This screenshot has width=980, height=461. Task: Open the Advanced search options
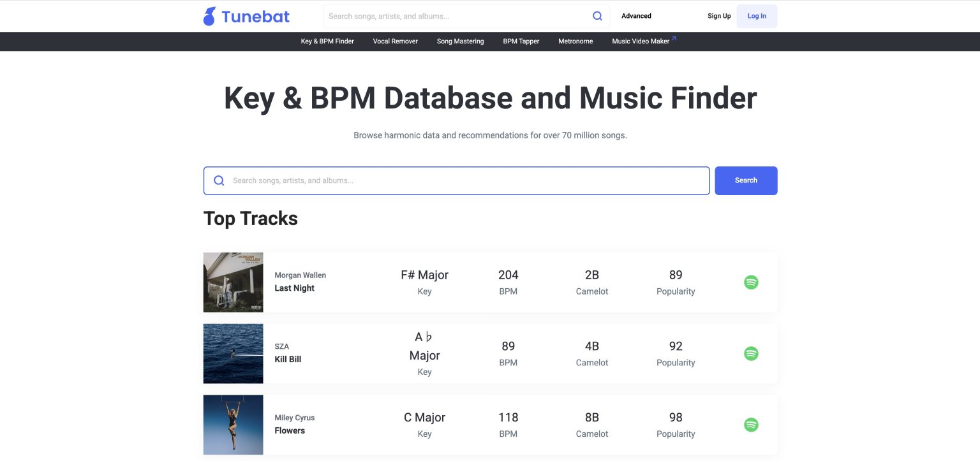click(x=636, y=15)
